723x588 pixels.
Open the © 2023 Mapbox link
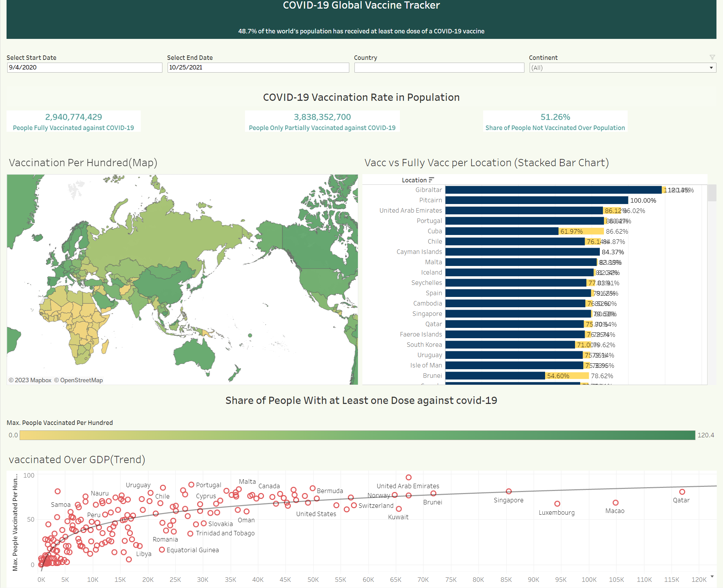pyautogui.click(x=30, y=380)
